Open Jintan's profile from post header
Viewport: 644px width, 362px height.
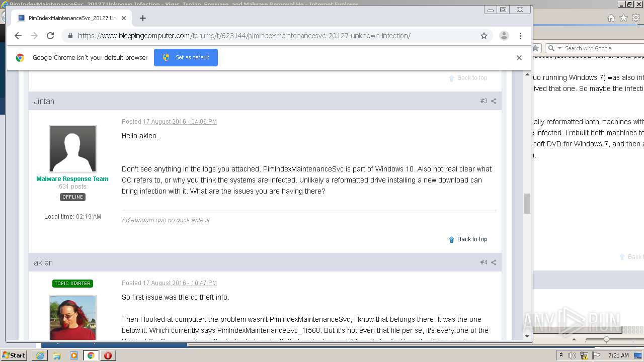click(44, 101)
